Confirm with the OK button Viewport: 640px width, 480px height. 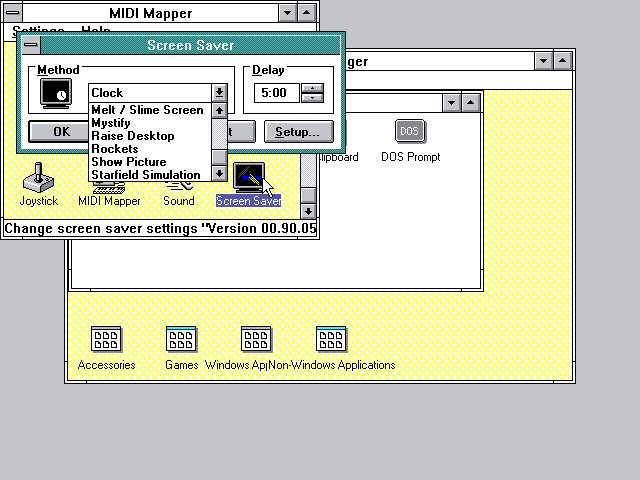pos(61,131)
